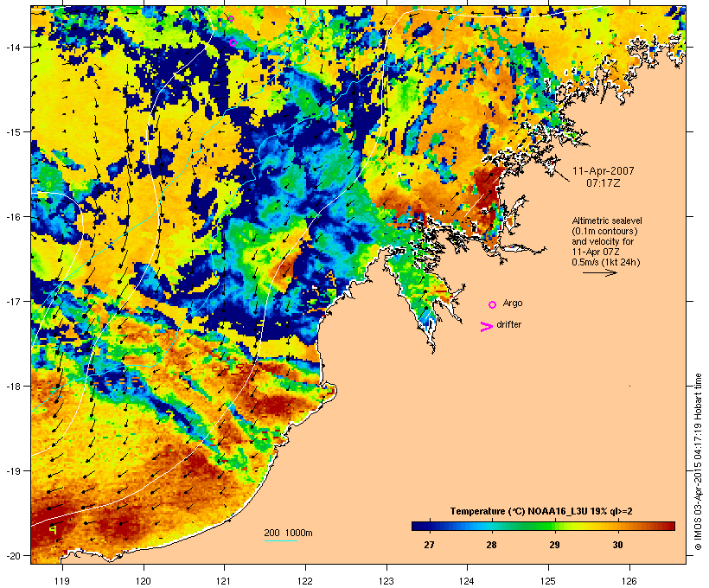Image resolution: width=709 pixels, height=588 pixels.
Task: Click the '122' longitude axis label
Action: (x=305, y=581)
